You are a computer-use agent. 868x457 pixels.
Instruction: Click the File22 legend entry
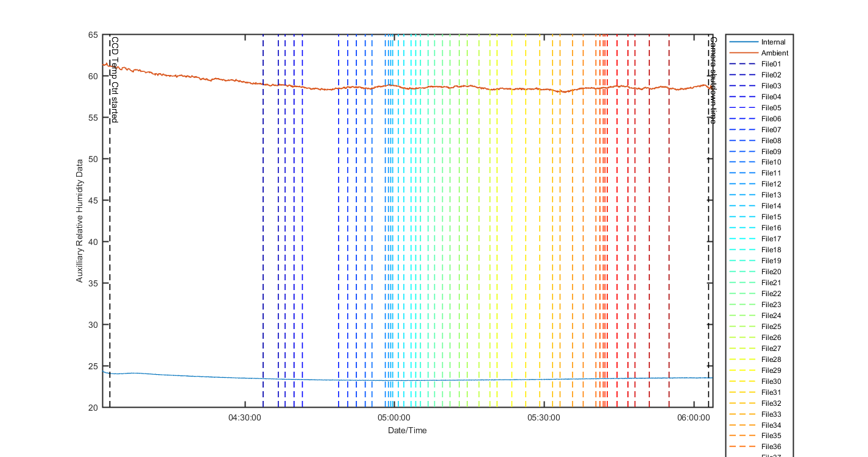[756, 294]
